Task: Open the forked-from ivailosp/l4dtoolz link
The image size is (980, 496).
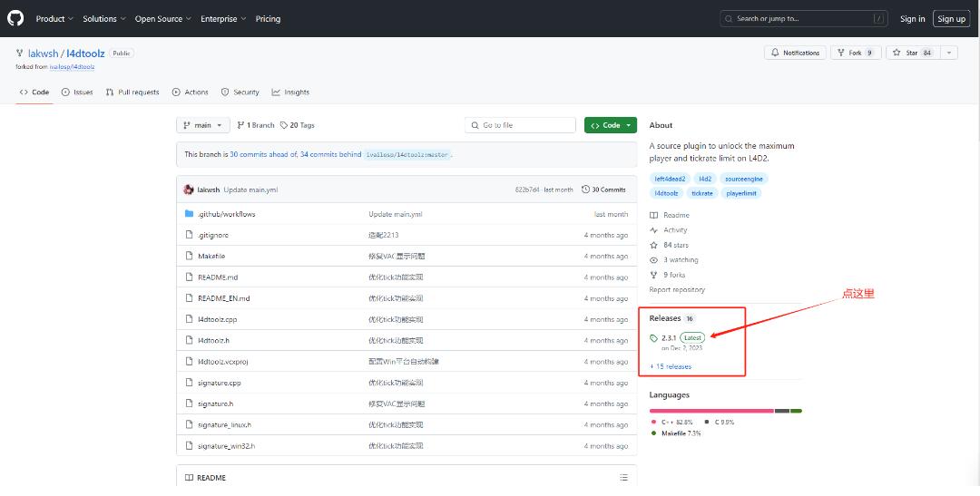Action: 72,66
